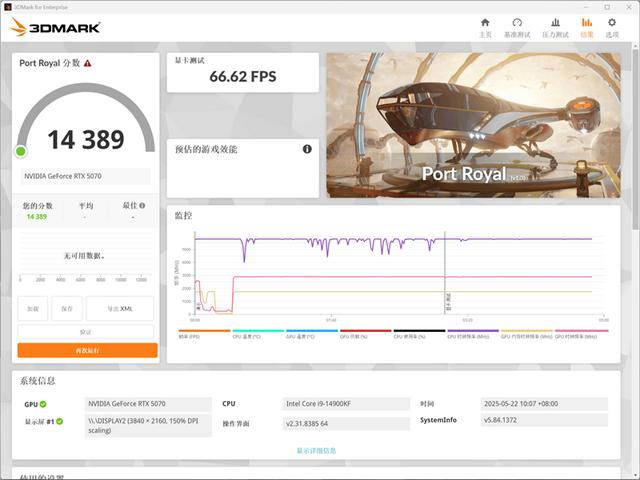Click the orange Run Again button
This screenshot has height=480, width=640.
87,351
